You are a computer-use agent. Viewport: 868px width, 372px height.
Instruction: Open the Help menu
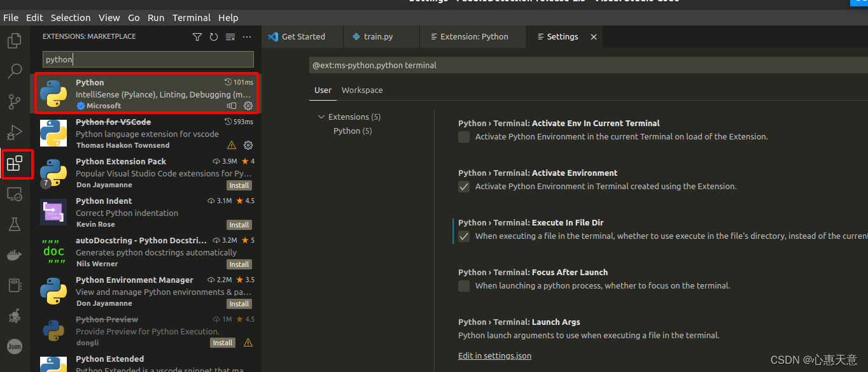(228, 18)
